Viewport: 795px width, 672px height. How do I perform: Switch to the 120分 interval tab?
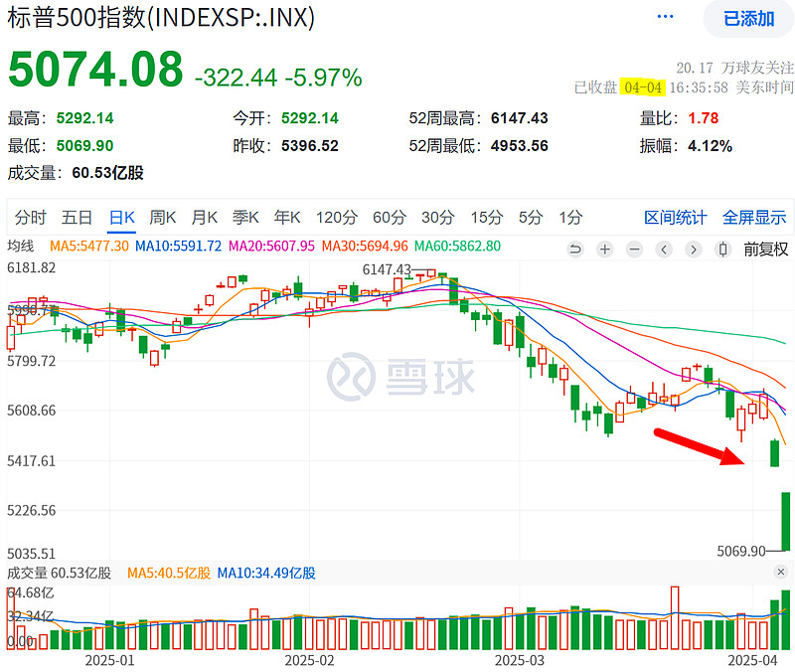tap(337, 218)
